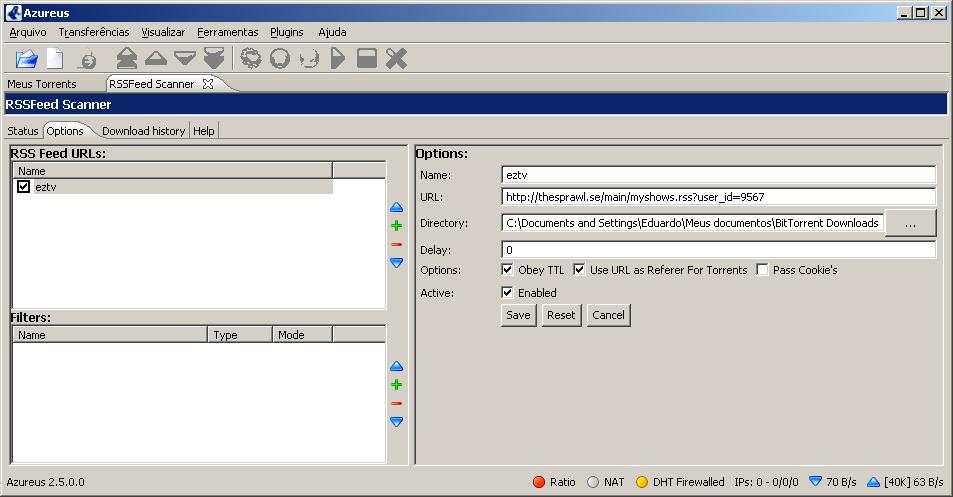Click the stop square toolbar icon
The image size is (953, 497).
[366, 58]
